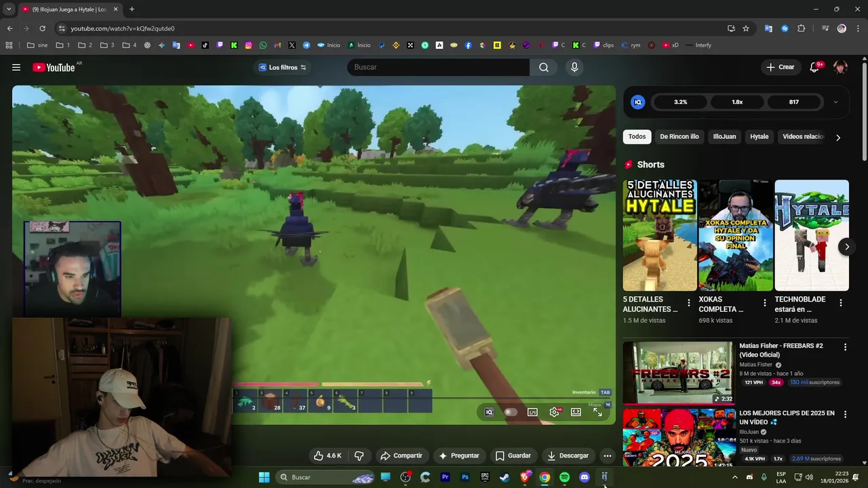This screenshot has height=488, width=868.
Task: Select the Hytale filter chip
Action: [x=759, y=137]
